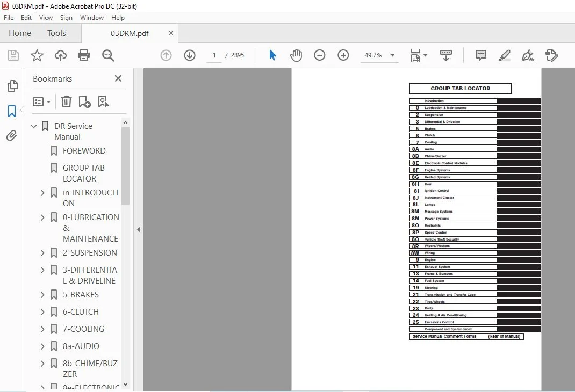575x392 pixels.
Task: Click the upload to cloud icon
Action: (x=61, y=55)
